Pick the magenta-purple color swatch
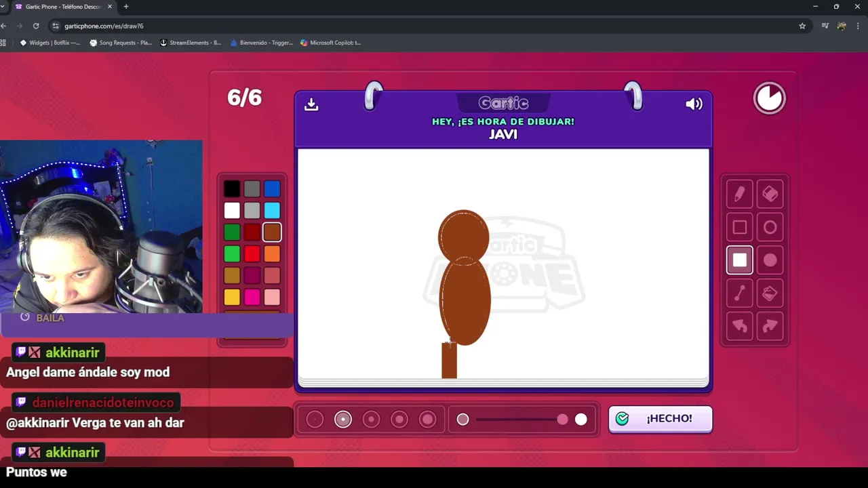 pyautogui.click(x=252, y=276)
